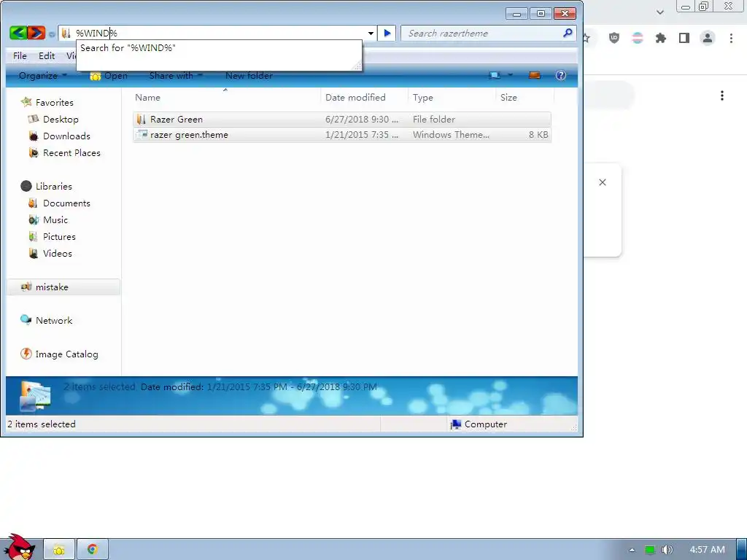This screenshot has width=747, height=560.
Task: Click the striped circle extension icon in Chrome
Action: pos(638,38)
